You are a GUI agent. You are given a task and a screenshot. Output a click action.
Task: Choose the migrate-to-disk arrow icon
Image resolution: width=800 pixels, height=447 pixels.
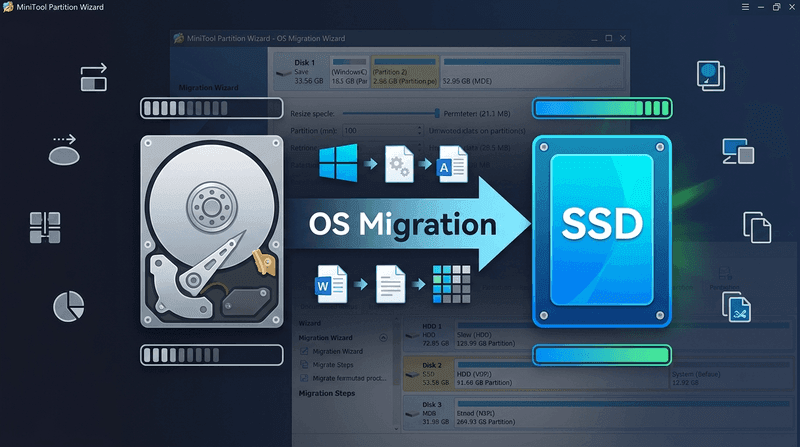click(x=64, y=150)
